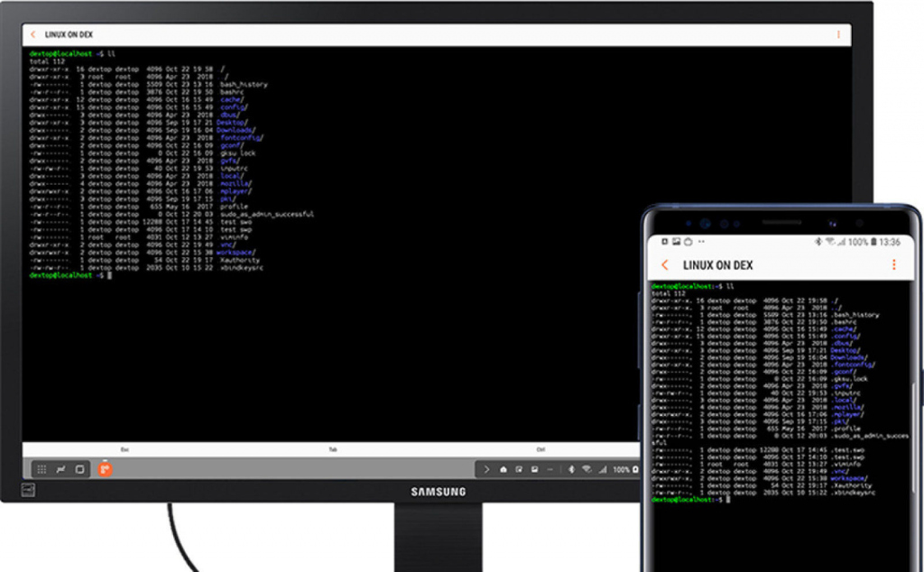Click the cell signal bars in monitor taskbar
Image resolution: width=924 pixels, height=572 pixels.
602,469
